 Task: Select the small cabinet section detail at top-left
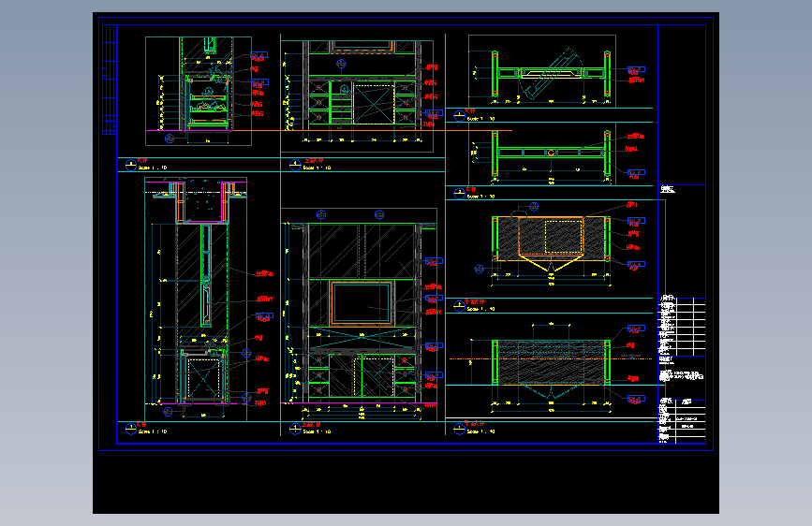tap(199, 91)
